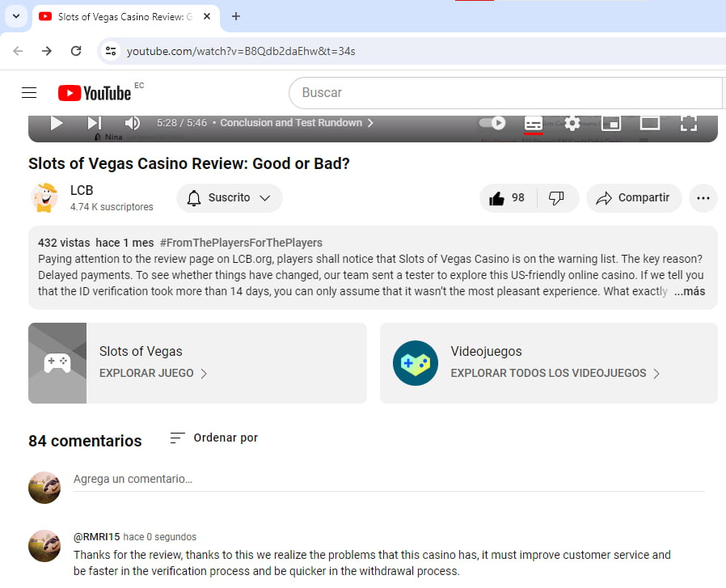Open the @RMRI15 comment avatar
Viewport: 726px width, 588px height.
pyautogui.click(x=44, y=546)
